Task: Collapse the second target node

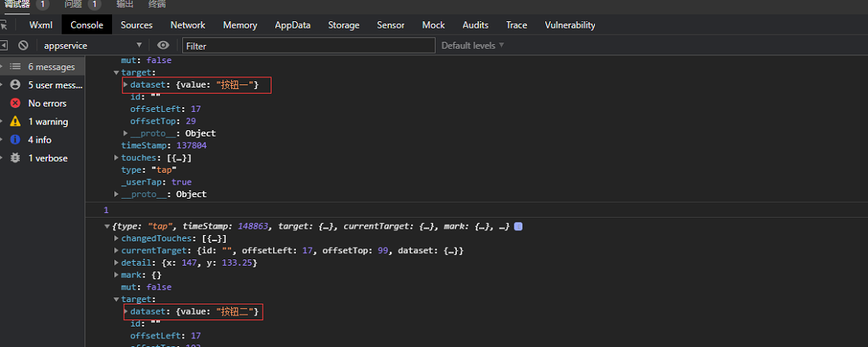Action: [116, 300]
